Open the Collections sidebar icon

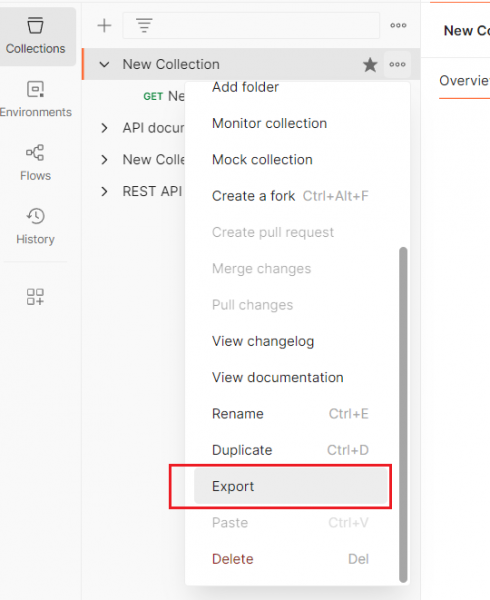[x=36, y=36]
